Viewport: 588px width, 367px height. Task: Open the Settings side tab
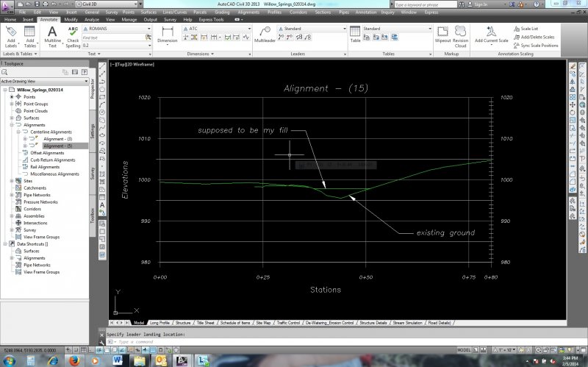pyautogui.click(x=93, y=132)
